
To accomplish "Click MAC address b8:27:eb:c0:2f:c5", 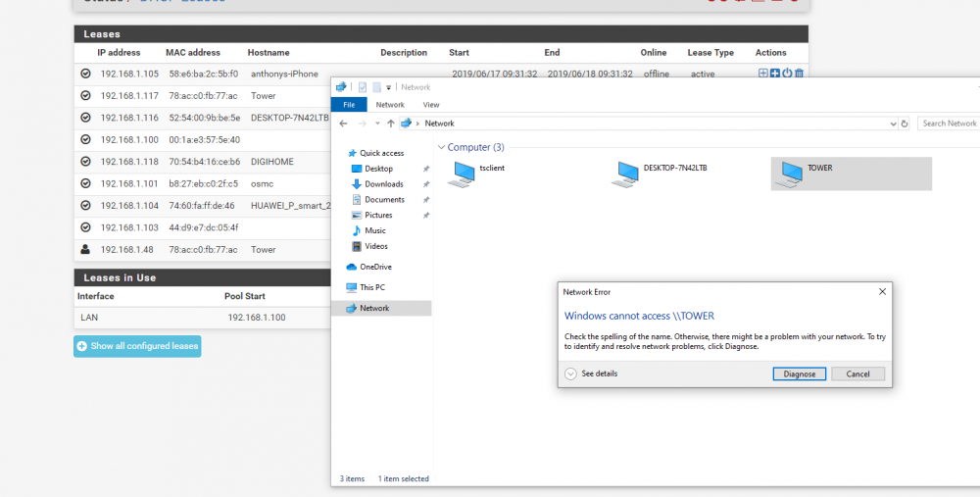I will point(204,183).
